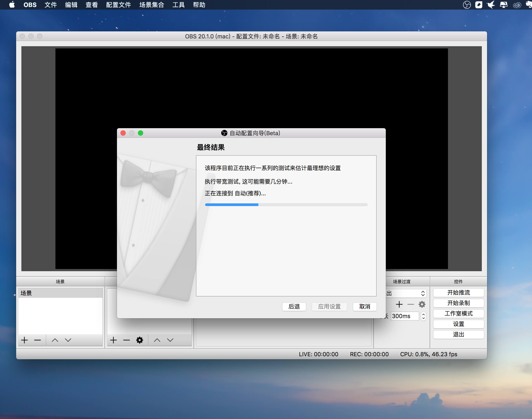Open the 帮助 menu
532x419 pixels.
click(199, 5)
